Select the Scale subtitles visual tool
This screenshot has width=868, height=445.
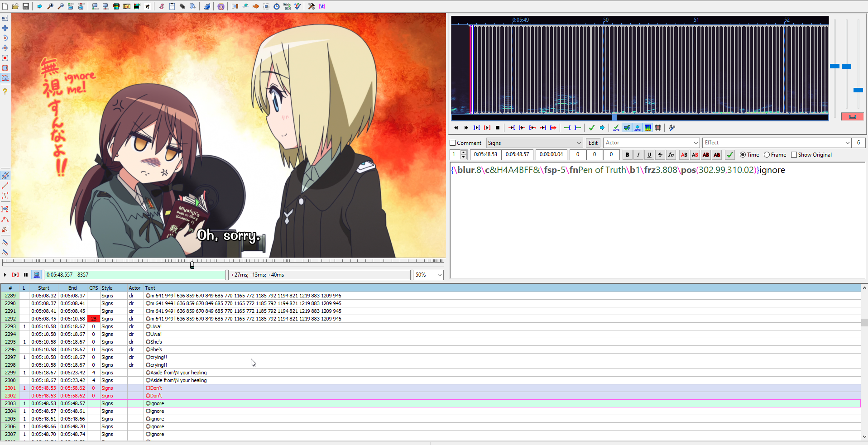(5, 58)
